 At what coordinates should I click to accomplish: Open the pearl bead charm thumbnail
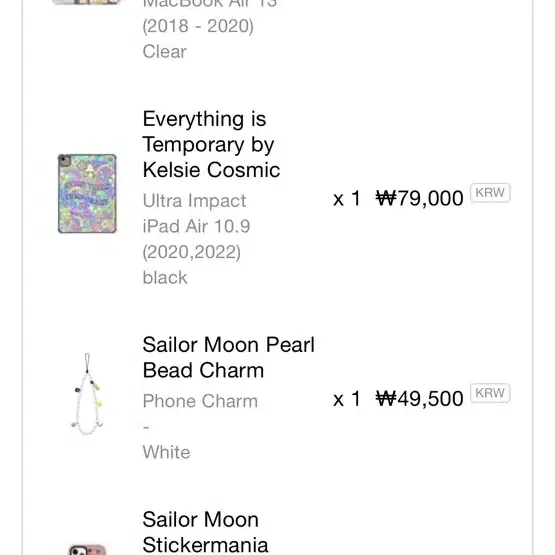(87, 394)
